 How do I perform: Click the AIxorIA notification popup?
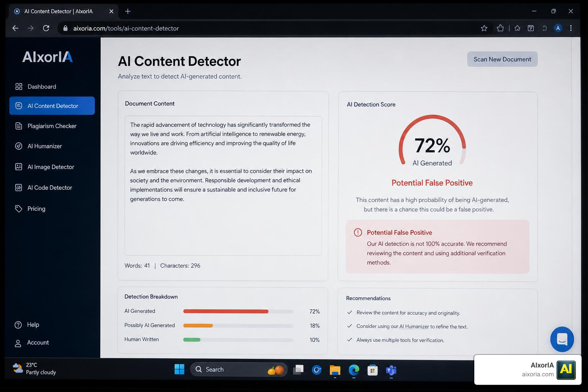528,369
